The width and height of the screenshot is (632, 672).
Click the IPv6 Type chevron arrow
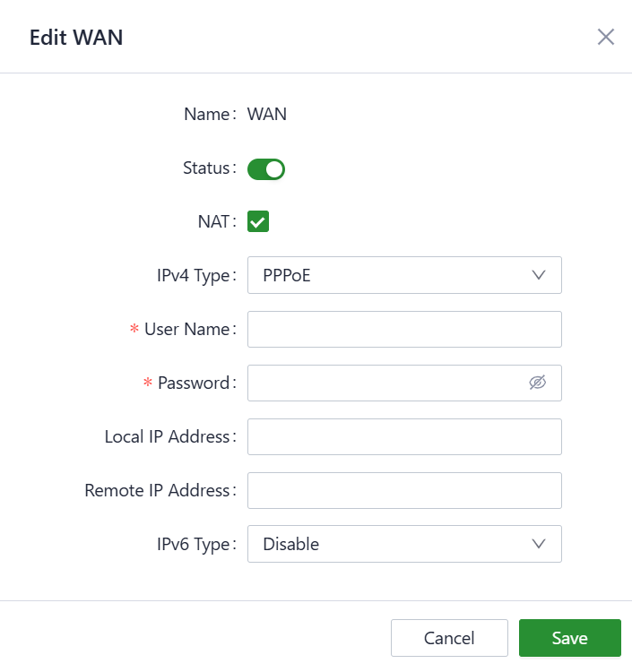coord(539,544)
